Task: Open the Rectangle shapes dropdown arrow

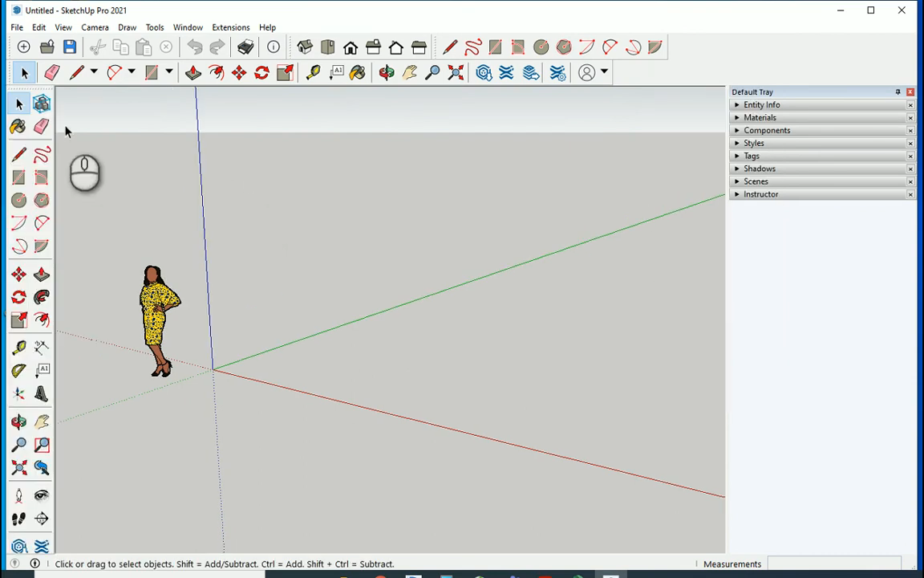Action: tap(168, 72)
